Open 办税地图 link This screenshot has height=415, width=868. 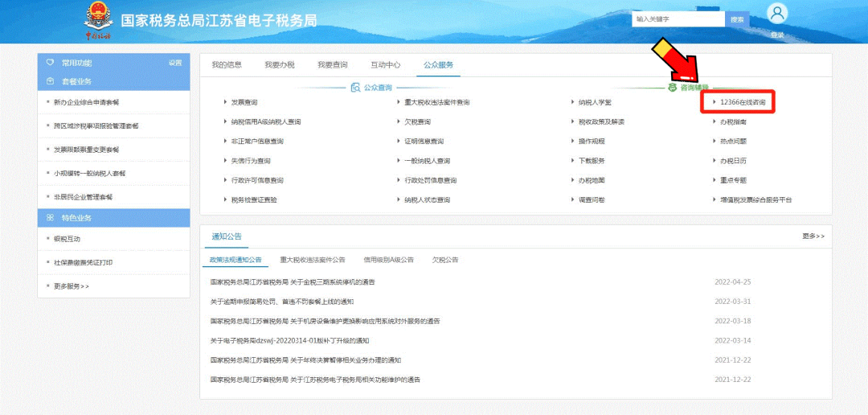pos(592,180)
